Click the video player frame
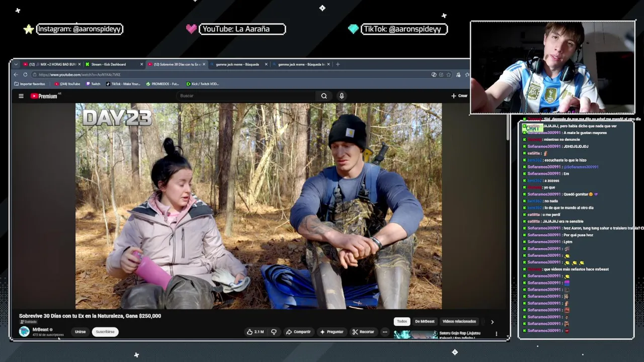 pos(259,206)
